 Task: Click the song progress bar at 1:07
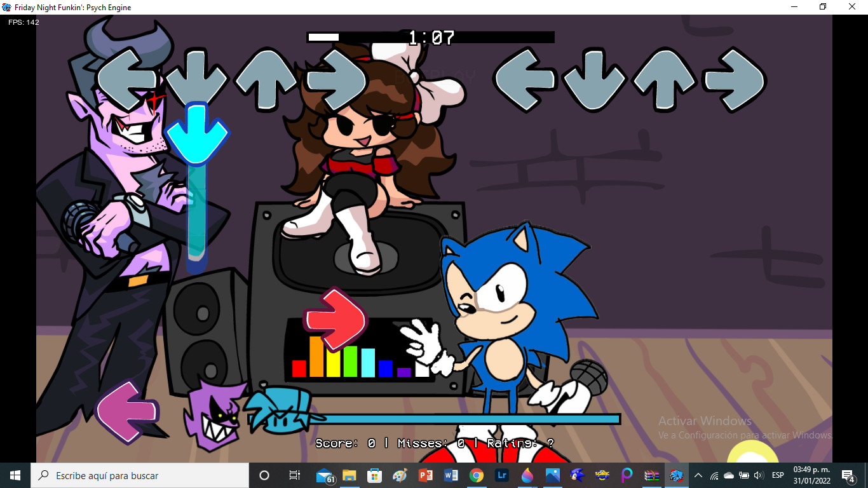pyautogui.click(x=431, y=37)
